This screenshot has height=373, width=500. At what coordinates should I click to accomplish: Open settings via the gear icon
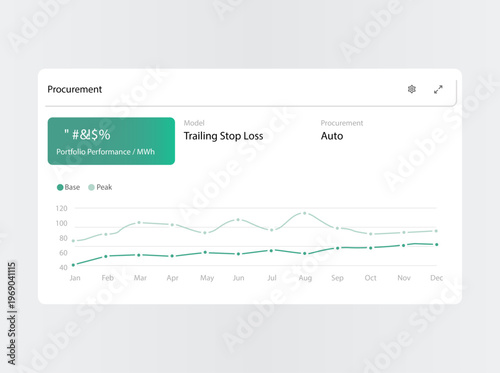tap(412, 89)
